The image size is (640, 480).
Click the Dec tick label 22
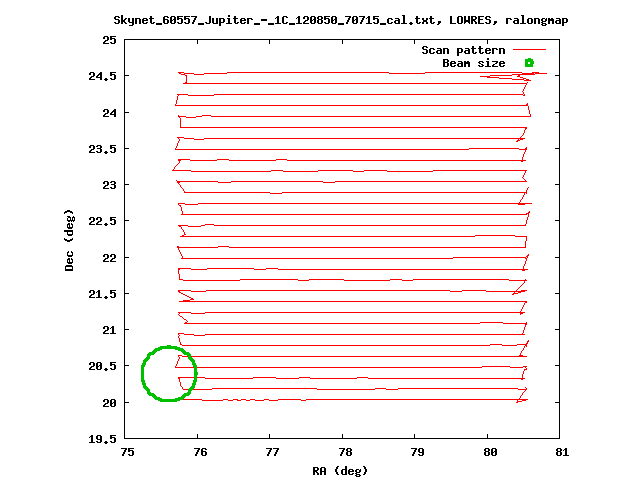[x=109, y=258]
